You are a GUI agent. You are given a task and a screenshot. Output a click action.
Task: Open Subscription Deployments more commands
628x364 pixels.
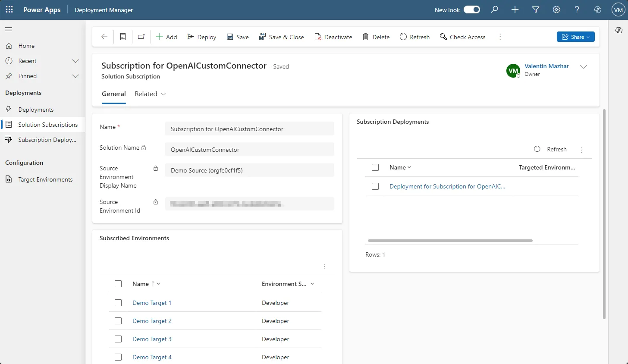click(582, 150)
